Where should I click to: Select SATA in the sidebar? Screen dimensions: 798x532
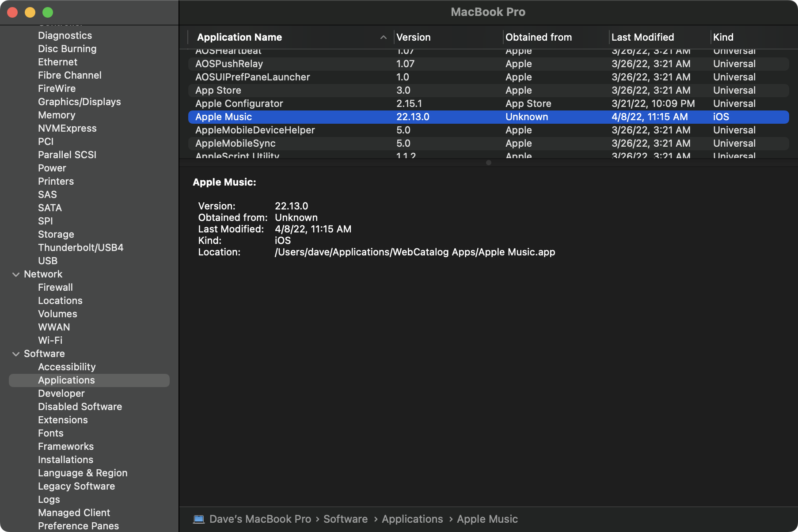click(x=50, y=208)
